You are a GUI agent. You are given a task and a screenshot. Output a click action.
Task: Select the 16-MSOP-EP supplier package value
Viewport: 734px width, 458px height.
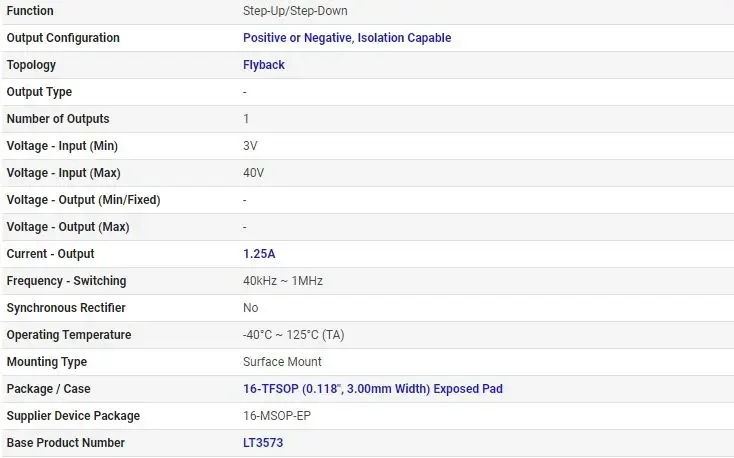coord(277,416)
